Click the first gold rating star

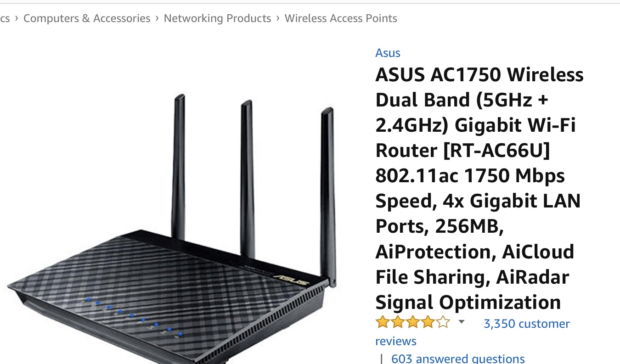(x=382, y=323)
